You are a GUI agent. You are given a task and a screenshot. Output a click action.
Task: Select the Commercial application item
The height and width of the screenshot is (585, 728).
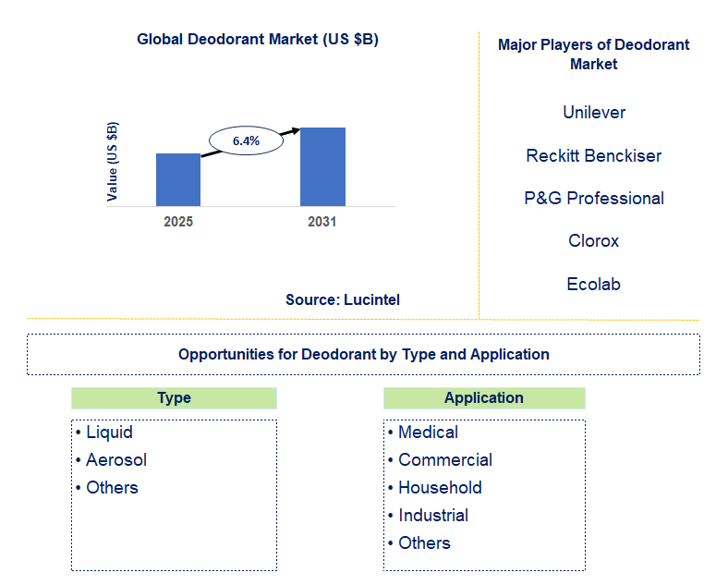click(x=440, y=460)
